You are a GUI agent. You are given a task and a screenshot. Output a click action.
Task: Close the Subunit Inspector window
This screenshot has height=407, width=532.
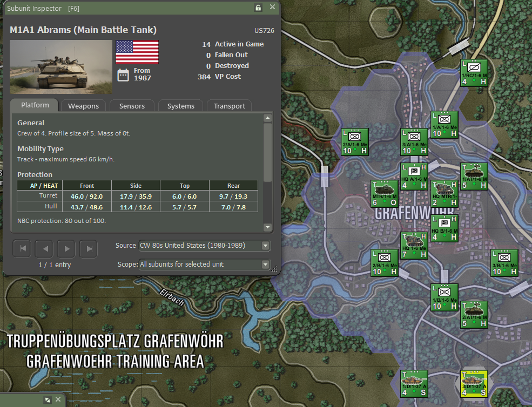click(272, 7)
